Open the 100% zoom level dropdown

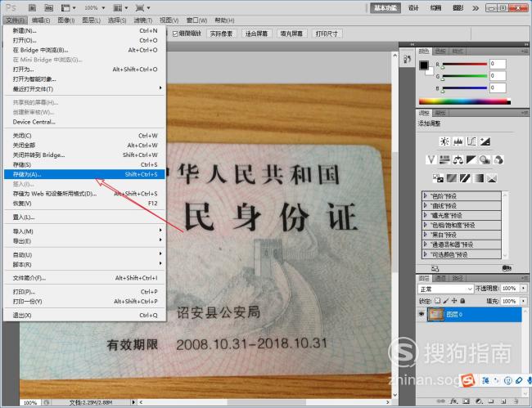[95, 7]
